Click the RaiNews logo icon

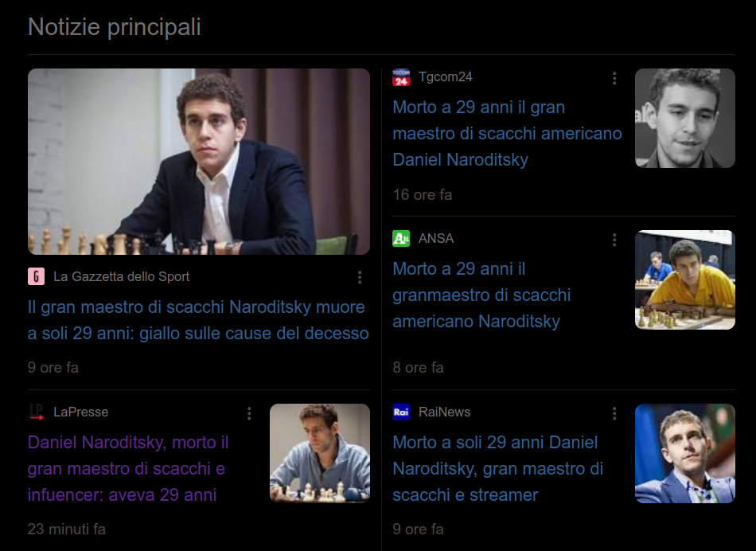(x=401, y=412)
